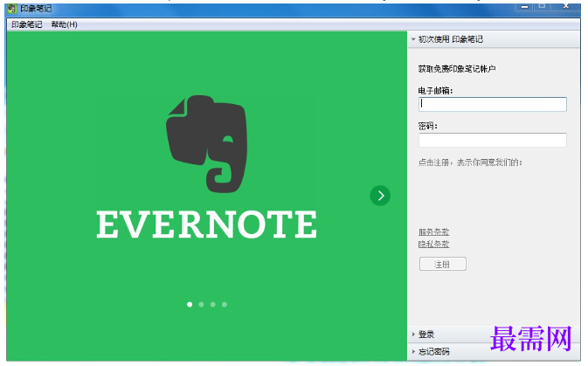This screenshot has height=366, width=588.
Task: Click the large elephant logo image
Action: (206, 144)
